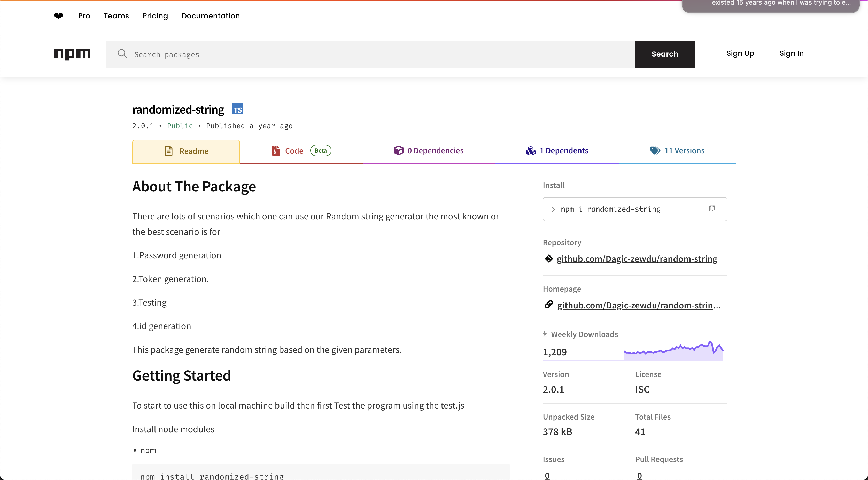Click the 'About The Package' heading
The image size is (868, 480).
click(194, 187)
